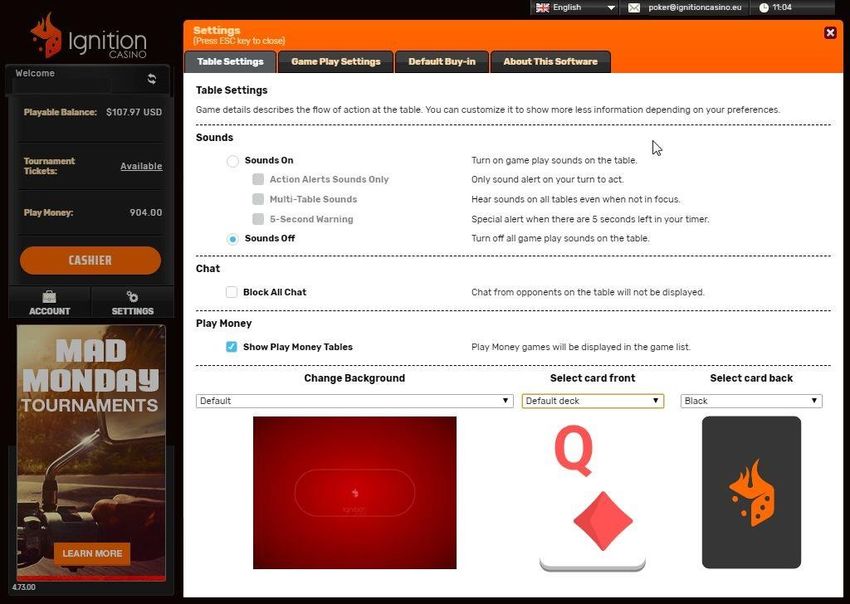
Task: Click the clock icon in top bar
Action: [764, 8]
